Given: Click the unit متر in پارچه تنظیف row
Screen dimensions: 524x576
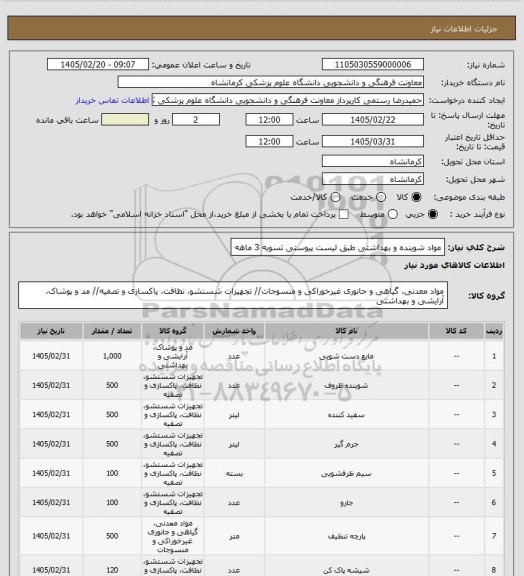Looking at the screenshot, I should (234, 536).
